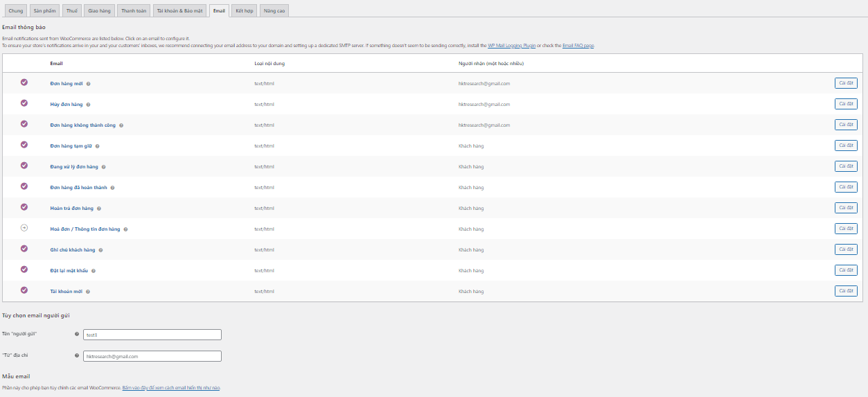Viewport: 868px width, 397px height.
Task: Open the WP Mail Logging Plugin link
Action: (x=511, y=46)
